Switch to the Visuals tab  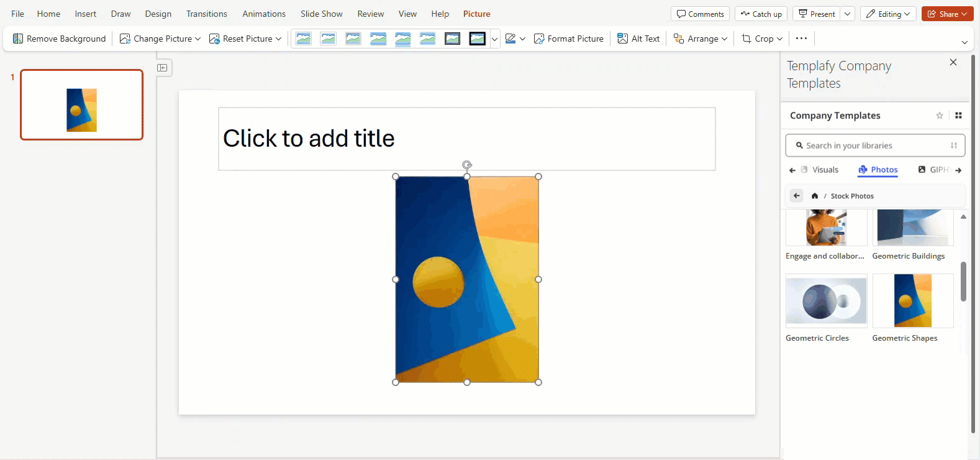click(819, 170)
